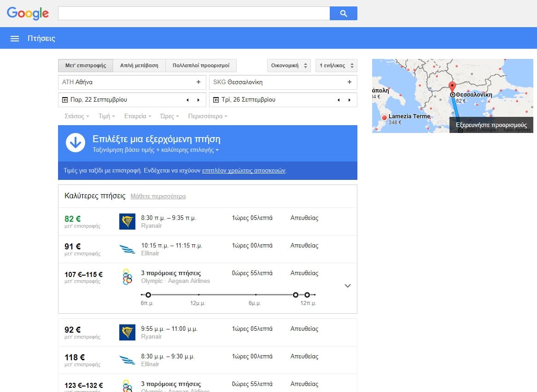Click Olympic logo on 107 €–115 € flights
This screenshot has width=537, height=392.
(127, 277)
